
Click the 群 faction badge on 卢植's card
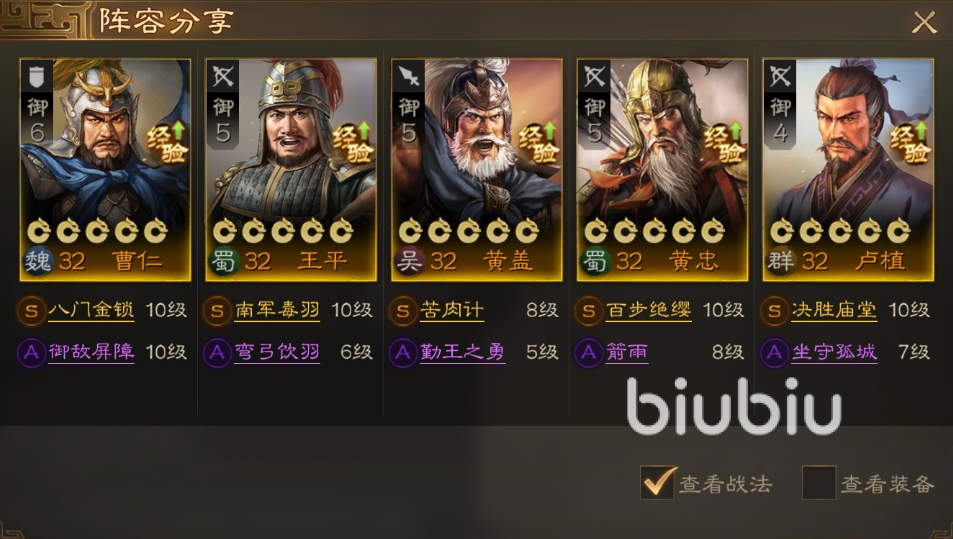tap(780, 261)
